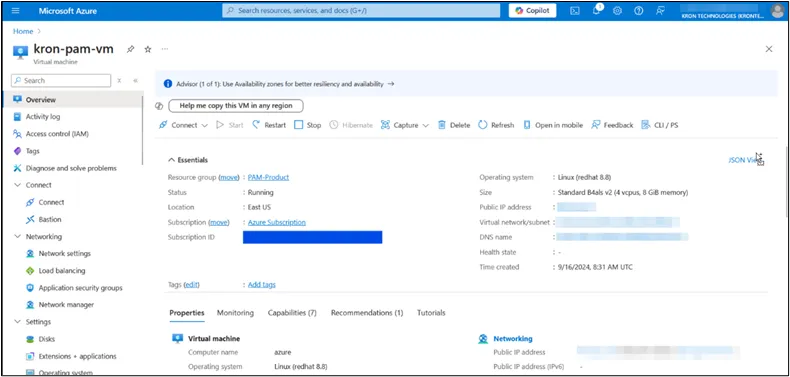The width and height of the screenshot is (790, 377).
Task: Go to Home breadcrumb
Action: click(23, 31)
